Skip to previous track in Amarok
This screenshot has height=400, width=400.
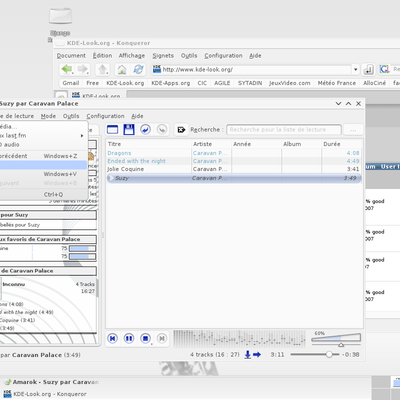click(112, 338)
